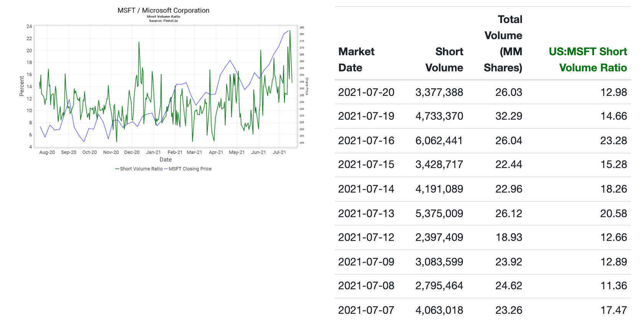Image resolution: width=644 pixels, height=333 pixels.
Task: Select the 2021-07-19 date cell
Action: [366, 116]
